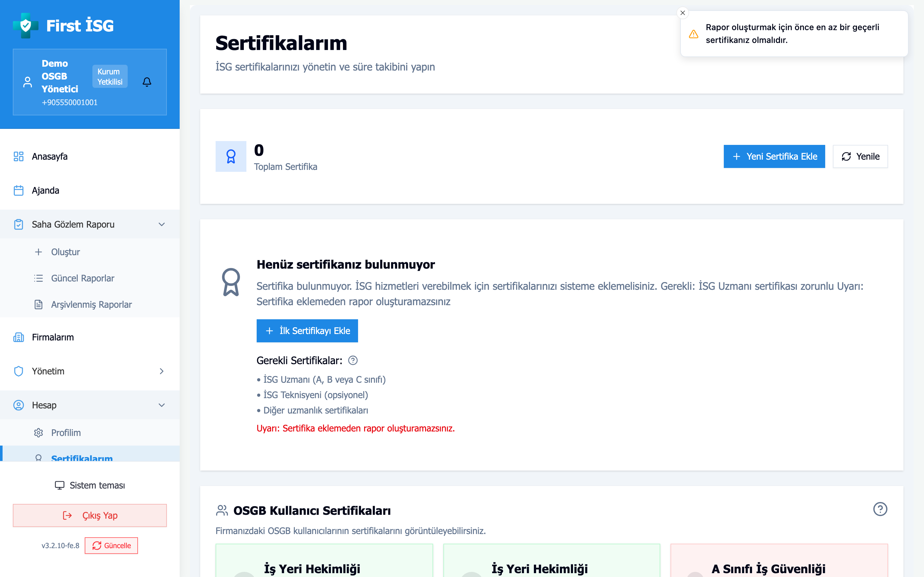Click the user avatar icon in profile card
Image resolution: width=924 pixels, height=577 pixels.
[x=28, y=82]
